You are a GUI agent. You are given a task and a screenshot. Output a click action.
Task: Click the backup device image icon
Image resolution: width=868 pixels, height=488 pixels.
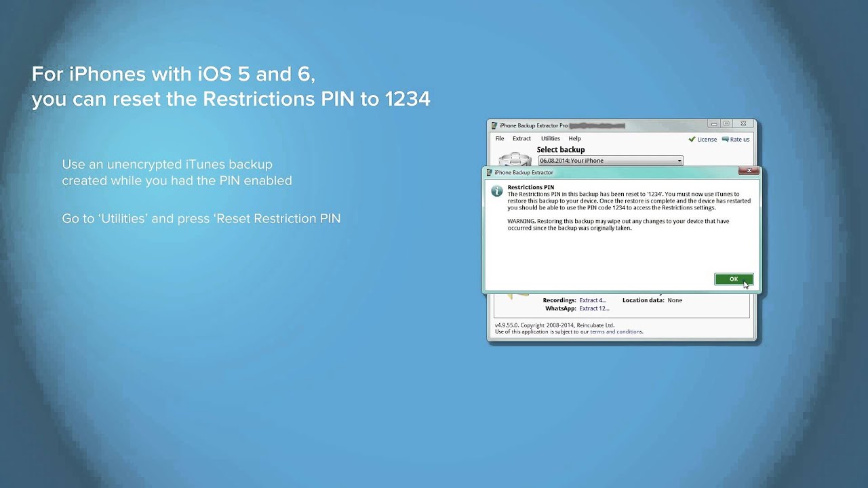(515, 159)
